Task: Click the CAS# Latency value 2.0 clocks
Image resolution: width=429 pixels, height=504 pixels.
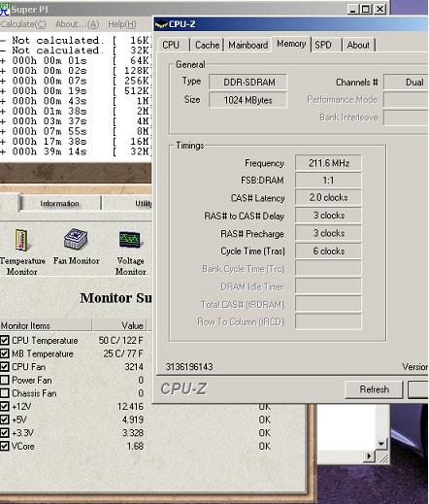Action: click(x=328, y=197)
